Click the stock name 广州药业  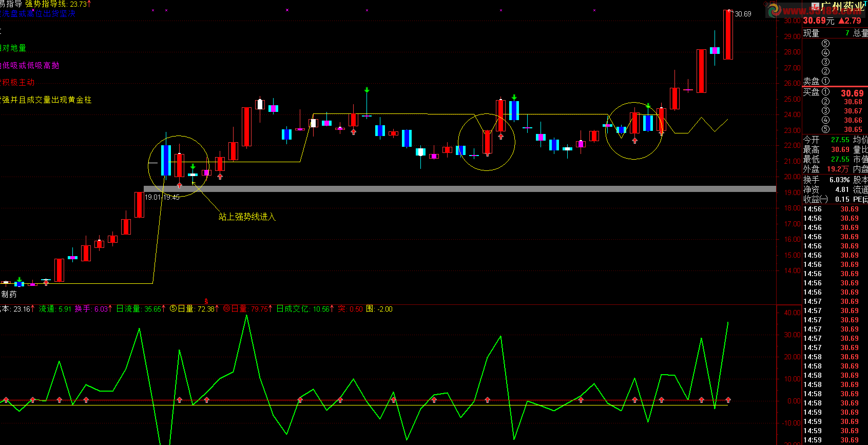(x=843, y=7)
